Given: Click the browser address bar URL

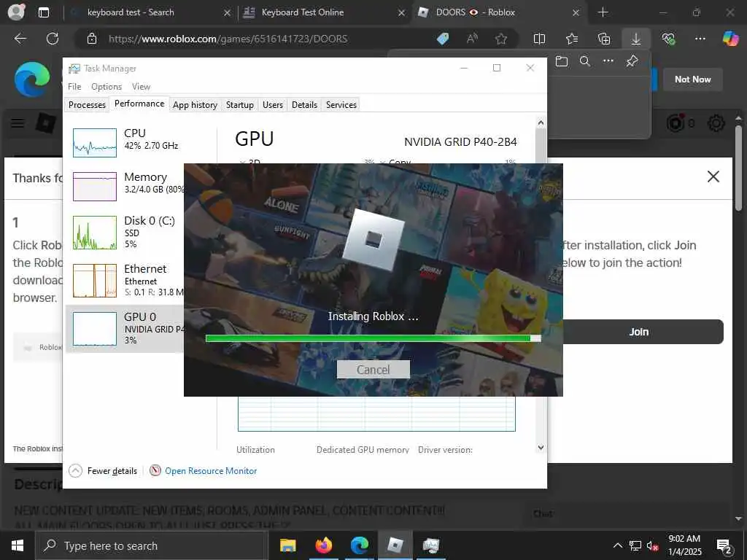Looking at the screenshot, I should tap(228, 39).
